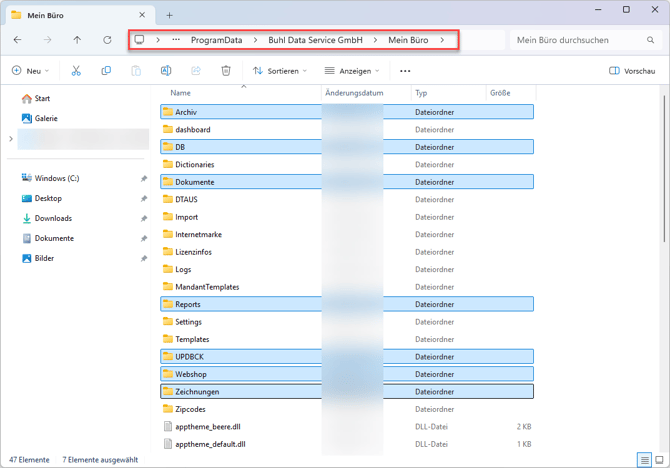Image resolution: width=670 pixels, height=468 pixels.
Task: Select the DTAUS folder
Action: point(347,200)
